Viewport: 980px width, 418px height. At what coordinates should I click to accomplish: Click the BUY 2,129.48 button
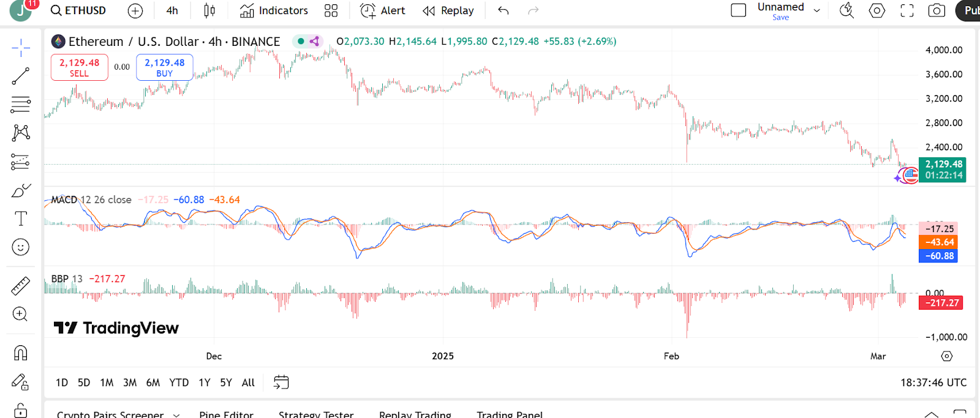[x=164, y=67]
